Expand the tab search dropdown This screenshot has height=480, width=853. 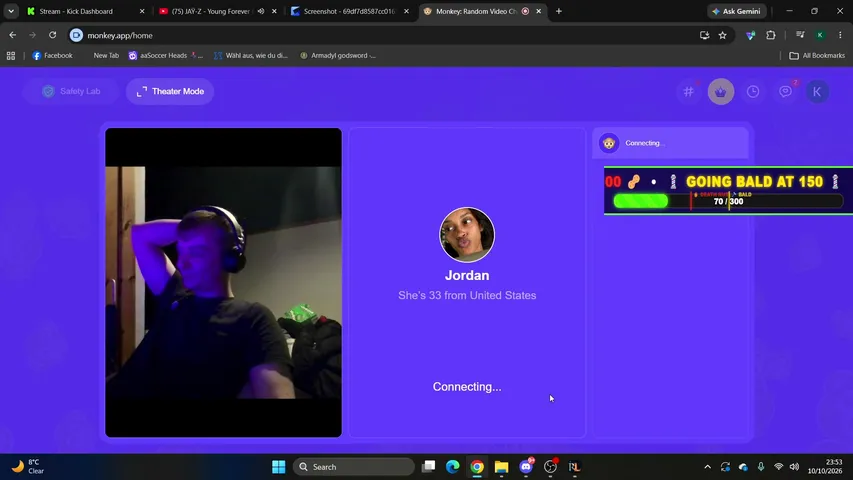[x=11, y=11]
